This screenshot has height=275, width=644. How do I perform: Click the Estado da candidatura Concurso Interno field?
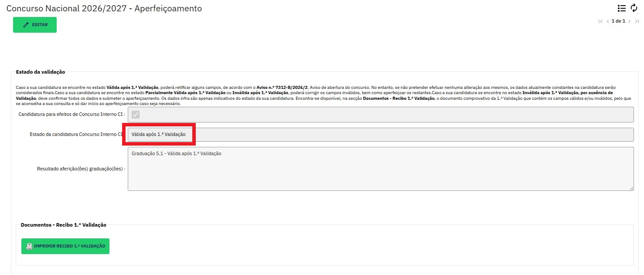point(380,135)
